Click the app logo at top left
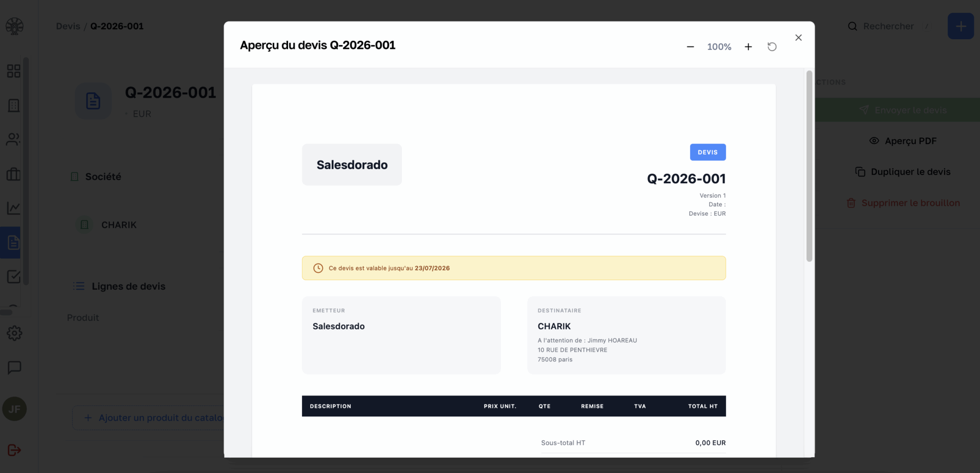 (14, 26)
